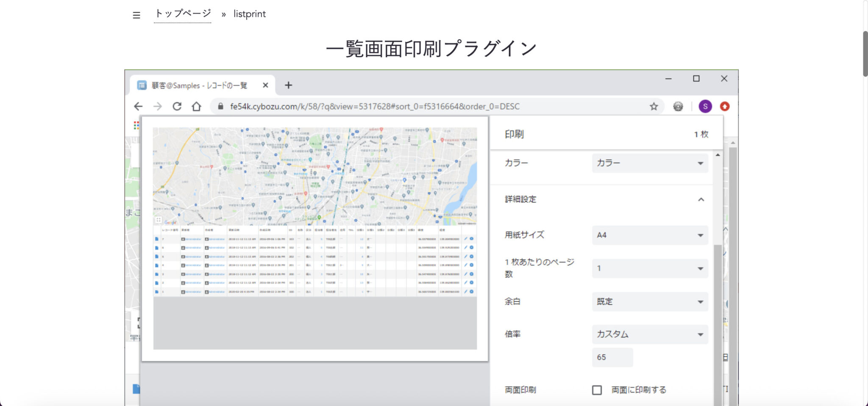Select a pencil edit icon in the record list preview
This screenshot has height=406, width=868.
coord(466,238)
